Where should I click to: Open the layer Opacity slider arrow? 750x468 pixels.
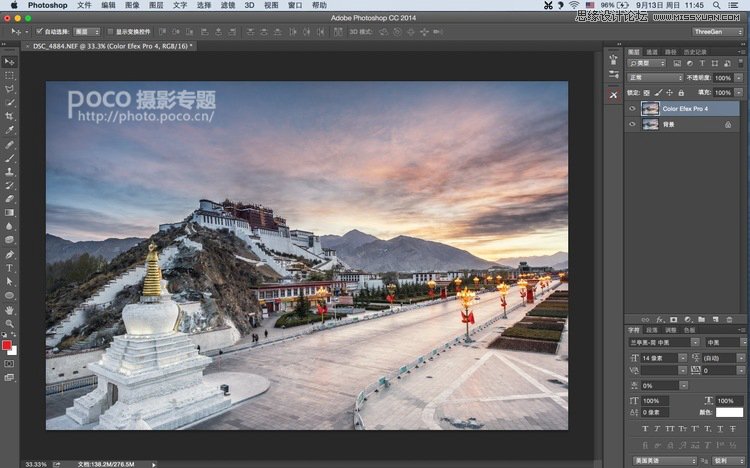coord(739,78)
